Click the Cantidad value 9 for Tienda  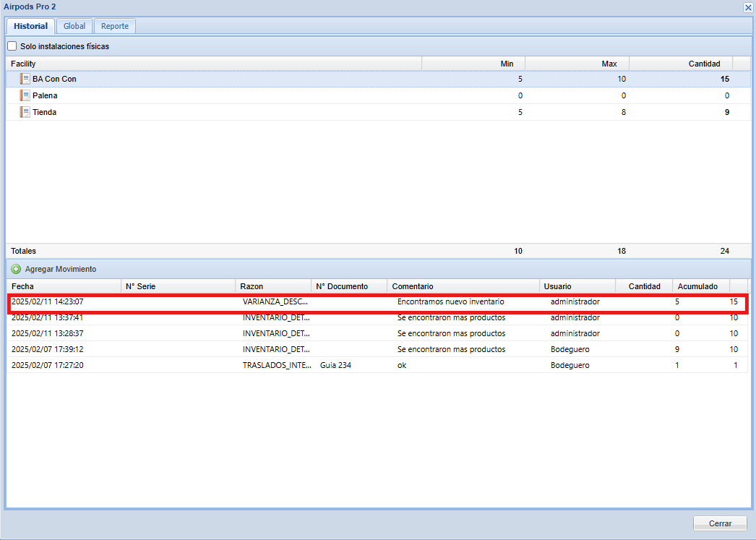(x=727, y=112)
